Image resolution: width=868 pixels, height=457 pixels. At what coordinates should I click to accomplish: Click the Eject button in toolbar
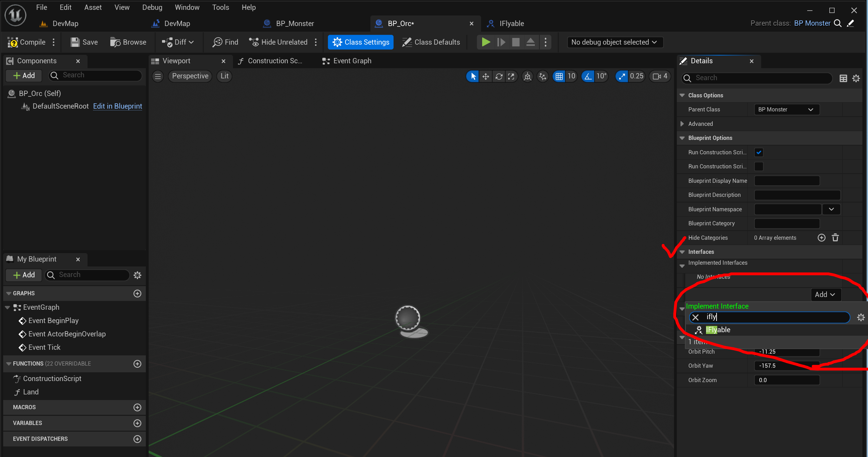531,42
